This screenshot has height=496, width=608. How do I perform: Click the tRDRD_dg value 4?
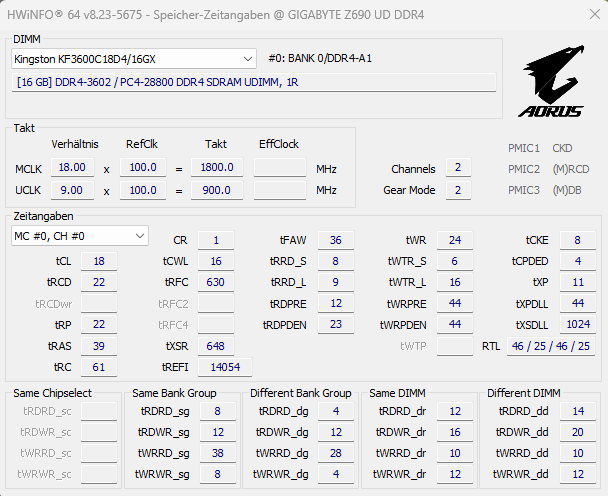click(x=336, y=411)
